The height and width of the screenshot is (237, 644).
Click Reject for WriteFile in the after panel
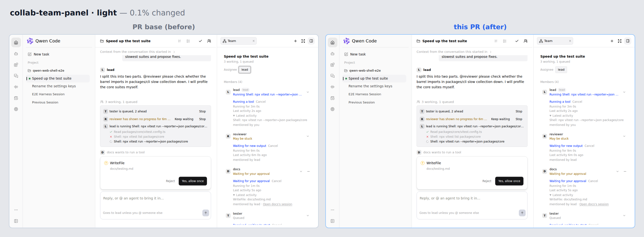coord(487,181)
